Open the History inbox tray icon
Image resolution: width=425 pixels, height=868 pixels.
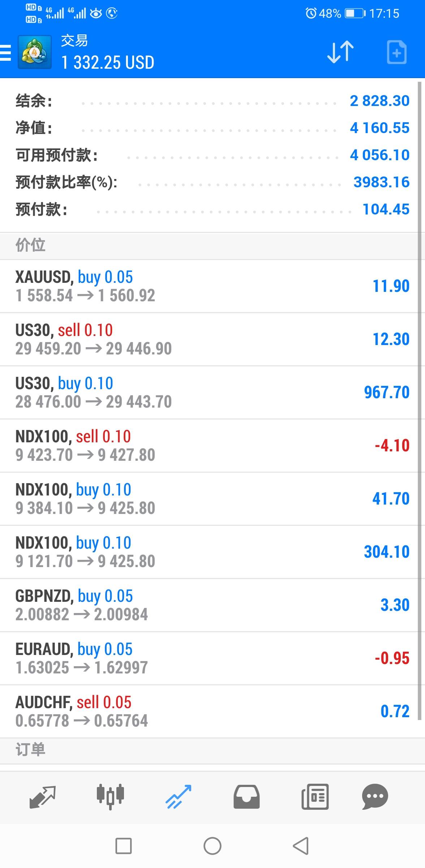(246, 797)
